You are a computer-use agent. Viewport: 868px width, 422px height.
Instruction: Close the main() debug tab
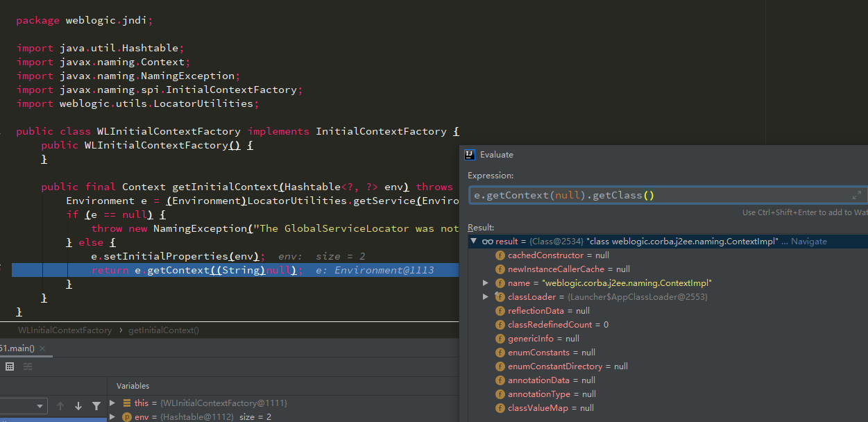click(x=42, y=348)
